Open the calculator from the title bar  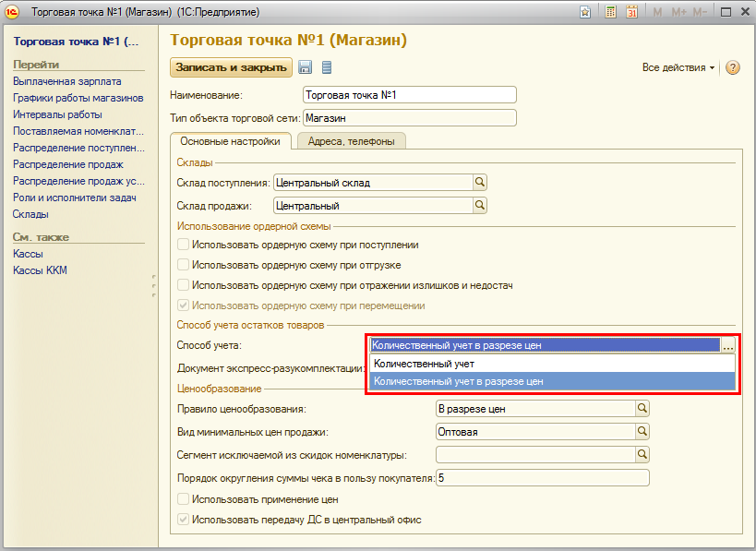(x=610, y=12)
